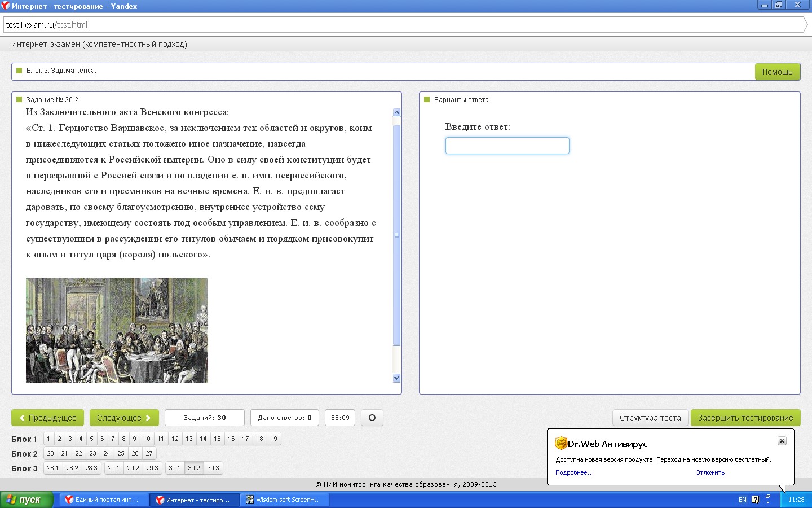Open question 28.3 in Блок 3
This screenshot has height=508, width=812.
[91, 468]
